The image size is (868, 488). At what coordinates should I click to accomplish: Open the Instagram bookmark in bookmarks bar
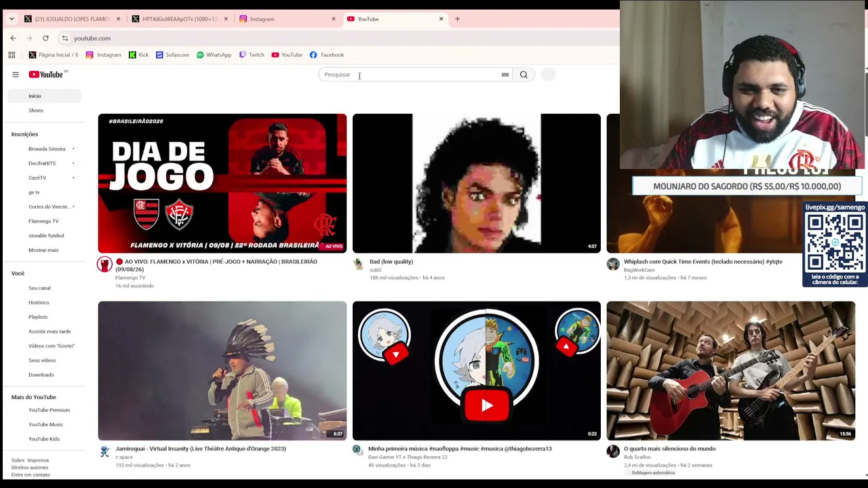point(104,55)
